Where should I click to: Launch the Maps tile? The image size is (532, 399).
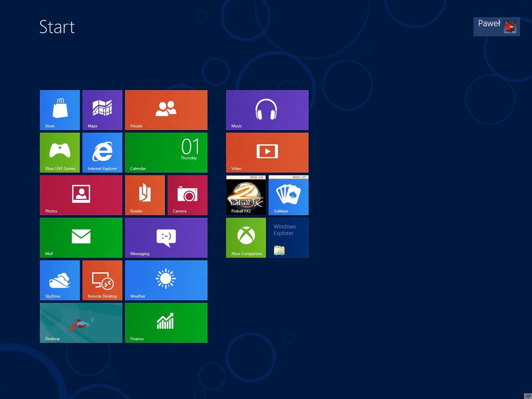pos(102,110)
